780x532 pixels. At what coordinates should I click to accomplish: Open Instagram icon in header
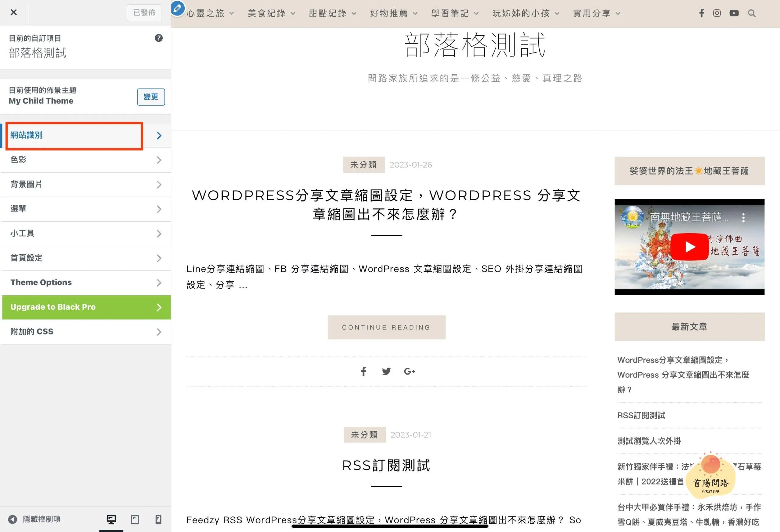coord(717,13)
